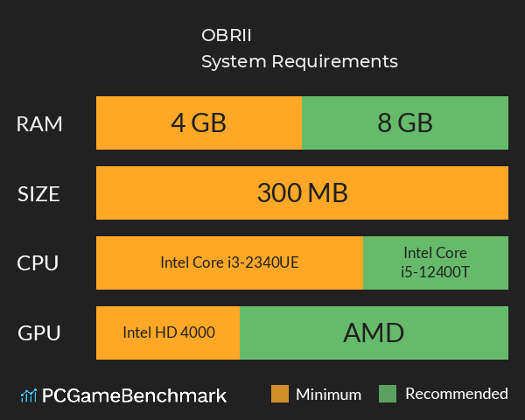Click the Intel Core i5-12400T bar
Viewport: 525px width, 420px height.
[436, 262]
